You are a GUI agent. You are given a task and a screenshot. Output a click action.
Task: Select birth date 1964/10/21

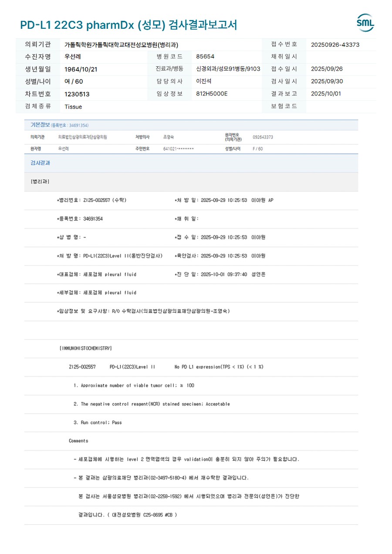click(x=81, y=69)
